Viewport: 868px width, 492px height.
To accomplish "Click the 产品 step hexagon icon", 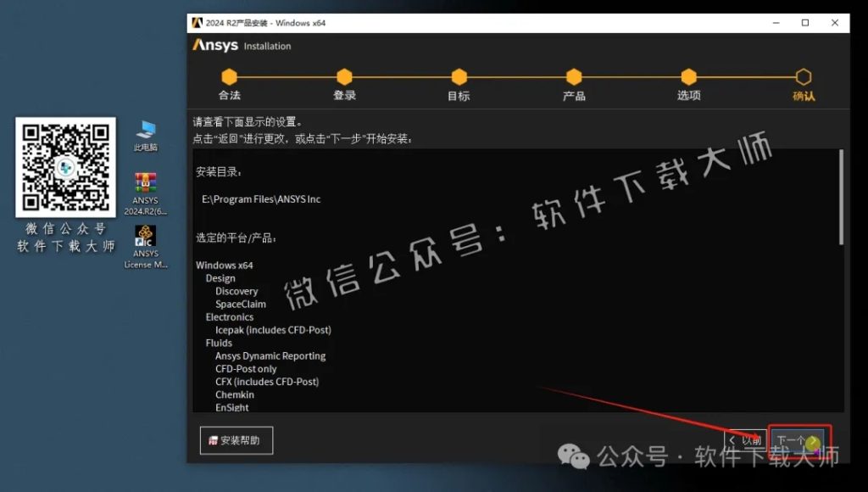I will pyautogui.click(x=574, y=75).
